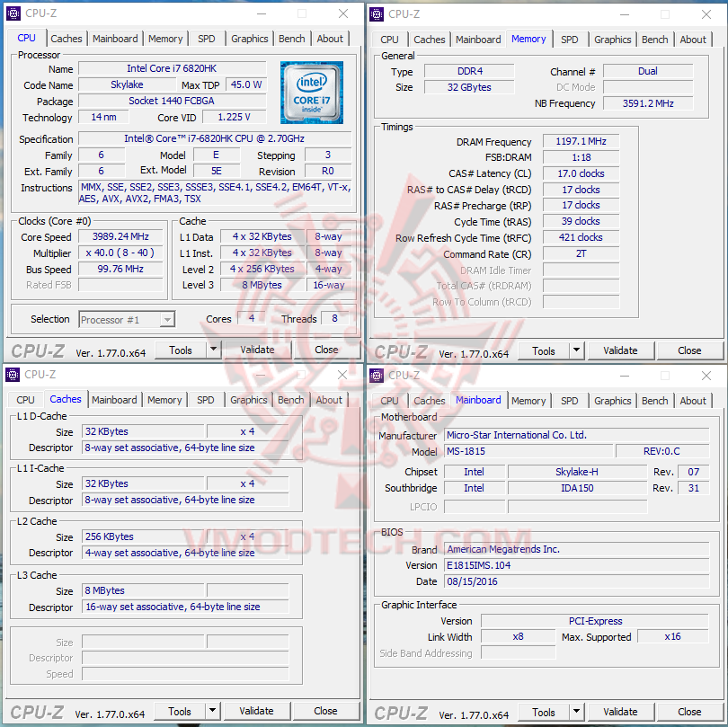This screenshot has height=727, width=728.
Task: Click Close button in Mainboard window
Action: click(689, 712)
